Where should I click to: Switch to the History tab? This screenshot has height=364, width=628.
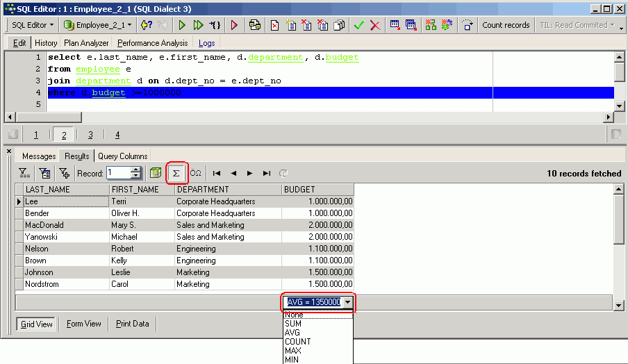pyautogui.click(x=46, y=43)
